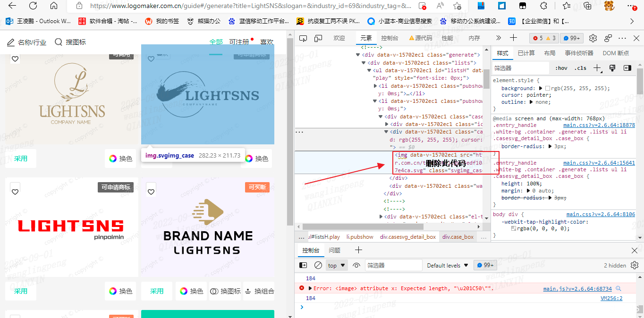Open the error count badge showing 5 and 3
The width and height of the screenshot is (644, 318).
(544, 38)
